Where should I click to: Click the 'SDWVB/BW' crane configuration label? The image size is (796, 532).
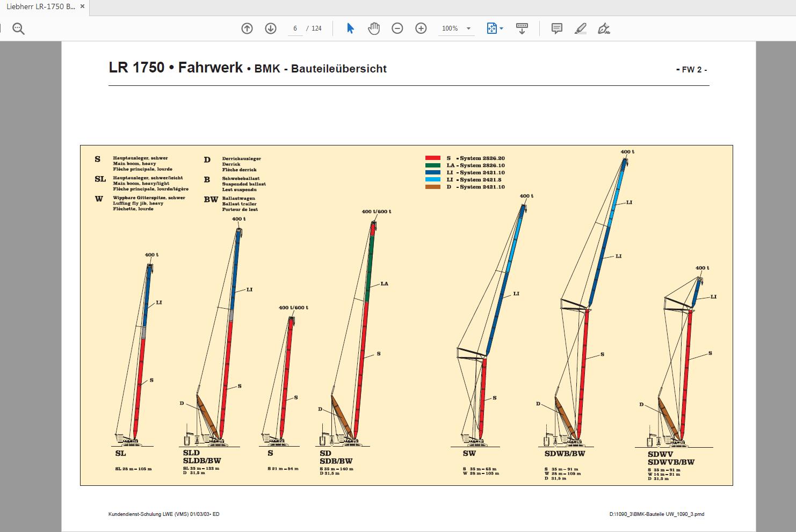coord(671,462)
